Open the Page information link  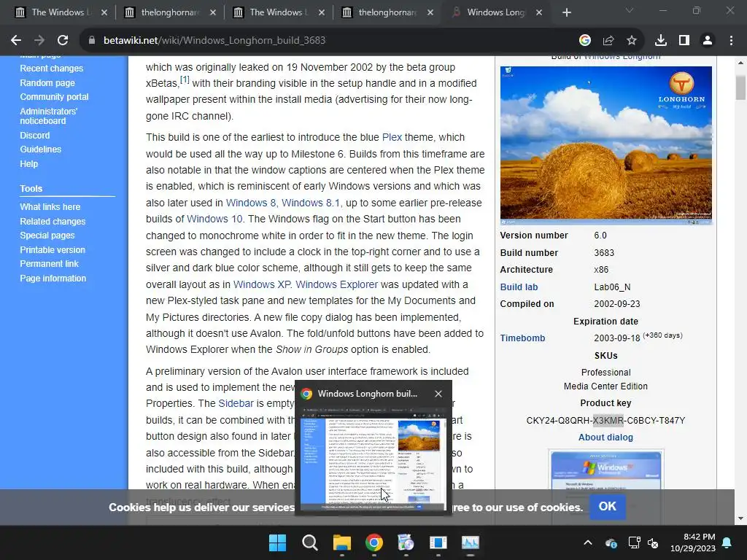click(x=53, y=278)
